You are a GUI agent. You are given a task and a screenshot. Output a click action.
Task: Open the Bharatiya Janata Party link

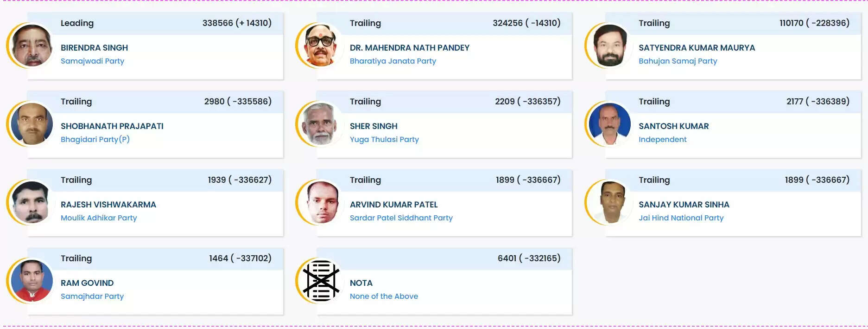click(x=393, y=61)
